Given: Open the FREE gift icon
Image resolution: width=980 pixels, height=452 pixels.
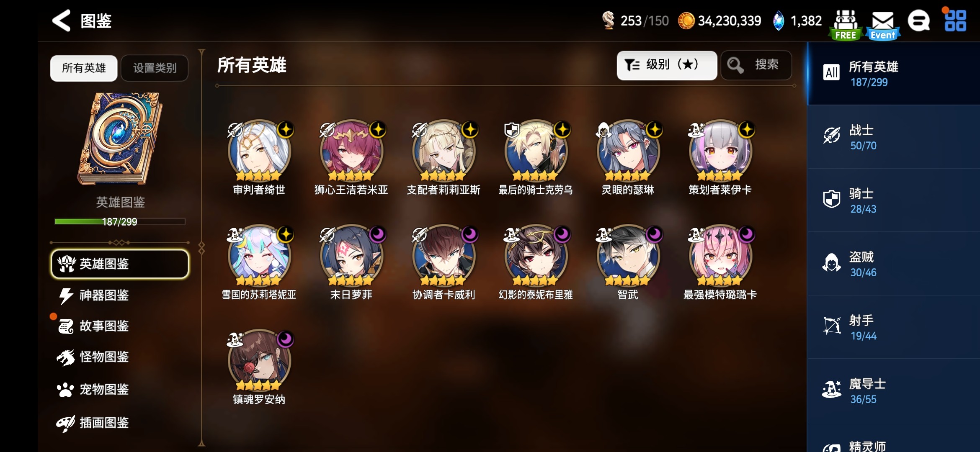Looking at the screenshot, I should click(845, 25).
